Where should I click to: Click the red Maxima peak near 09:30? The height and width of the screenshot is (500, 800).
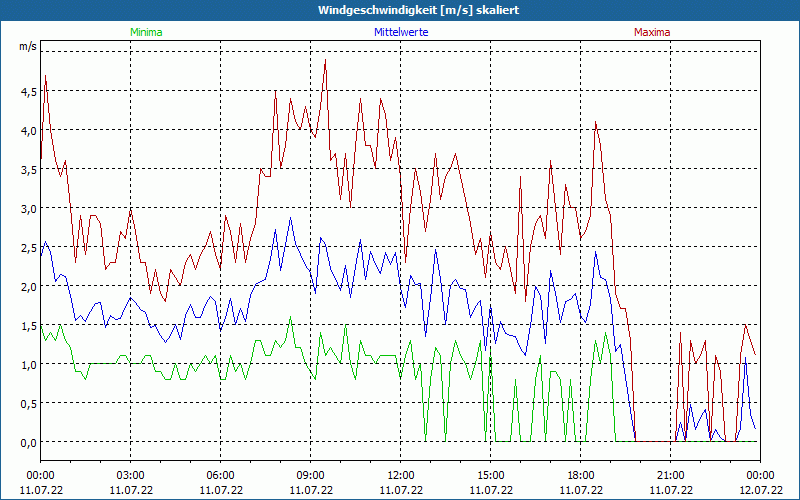click(325, 60)
